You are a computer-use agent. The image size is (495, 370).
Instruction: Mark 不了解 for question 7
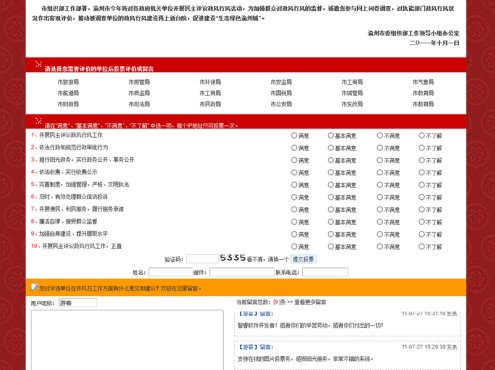(421, 209)
